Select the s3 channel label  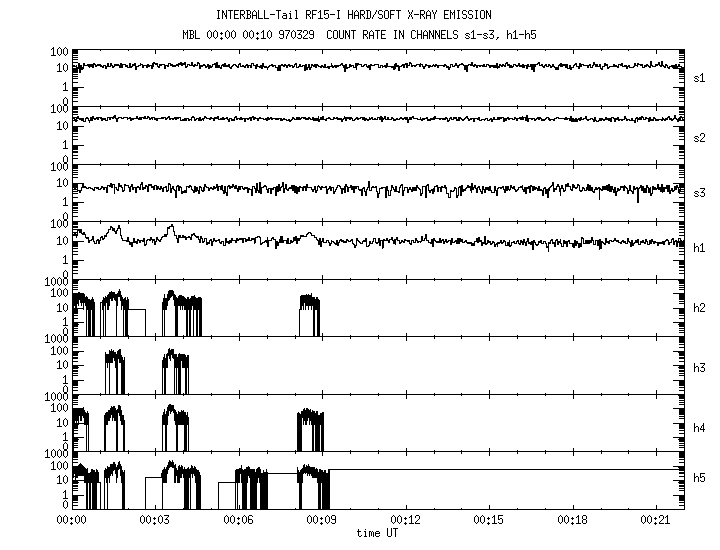click(699, 191)
